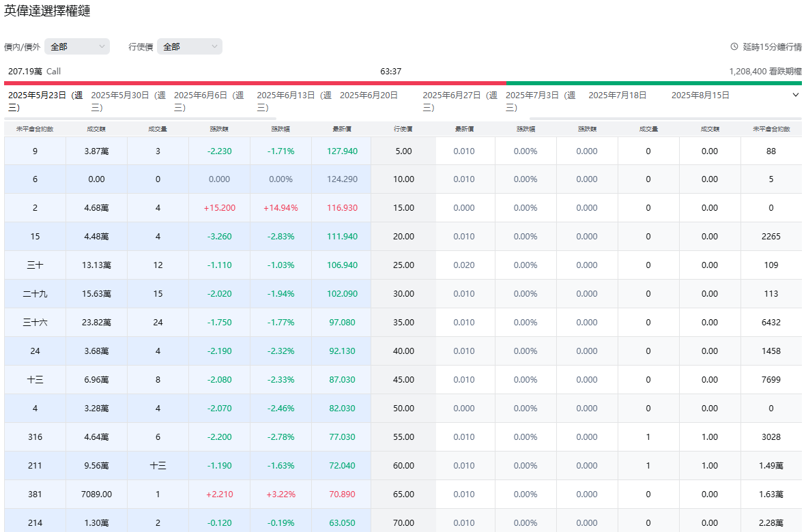The width and height of the screenshot is (806, 532).
Task: Click the 行使價 column header
Action: (x=403, y=129)
